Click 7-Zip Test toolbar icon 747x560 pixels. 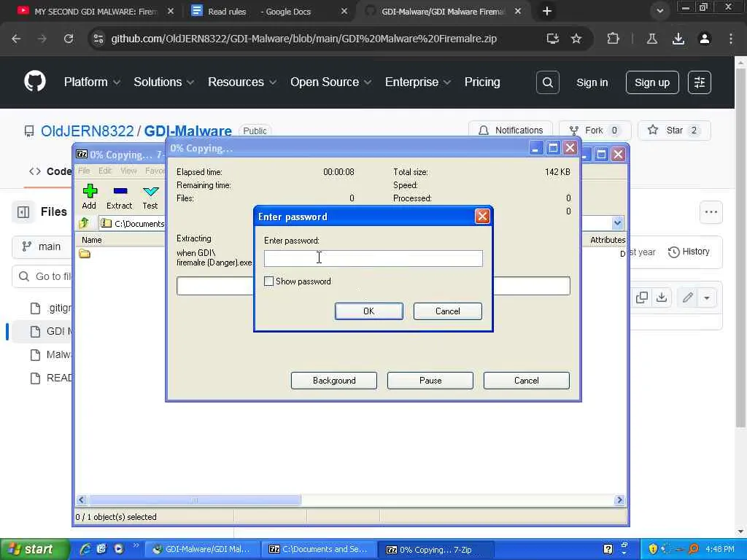click(x=150, y=197)
